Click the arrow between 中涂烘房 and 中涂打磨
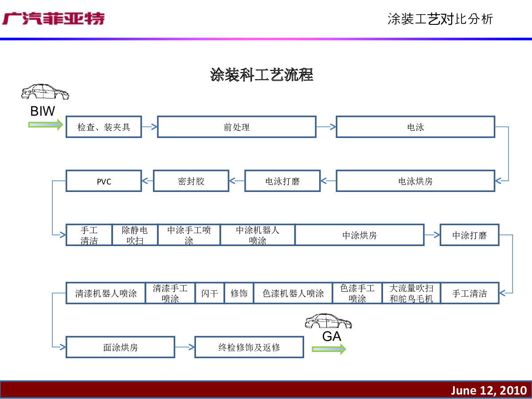The image size is (532, 399). pos(432,235)
